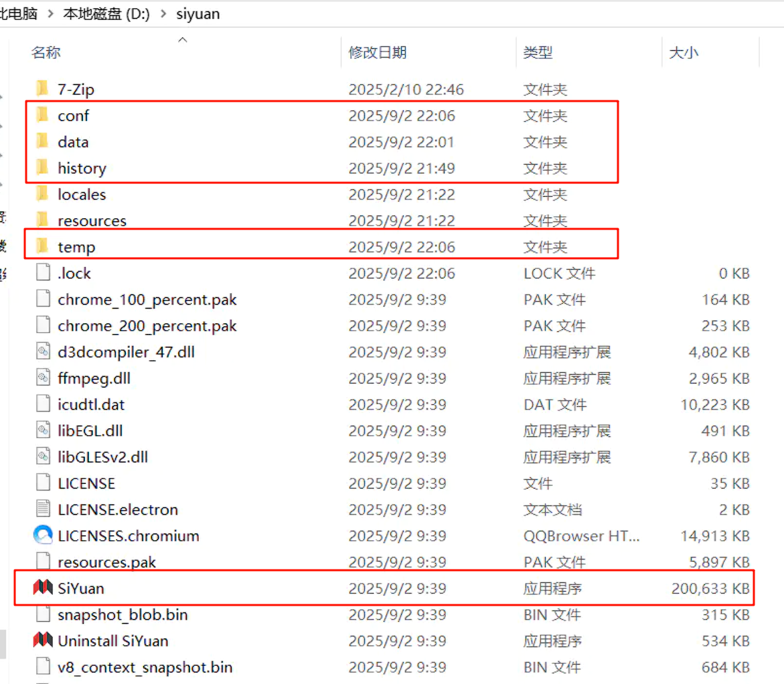
Task: Click the QQBrowser HT... type cell
Action: coord(582,535)
